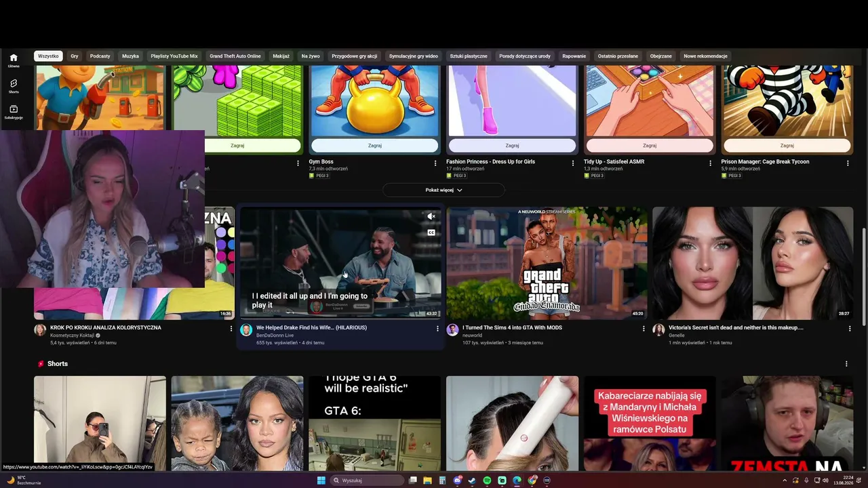Screen dimensions: 868x488
Task: Click Zagraj under Gym Boss
Action: click(375, 146)
